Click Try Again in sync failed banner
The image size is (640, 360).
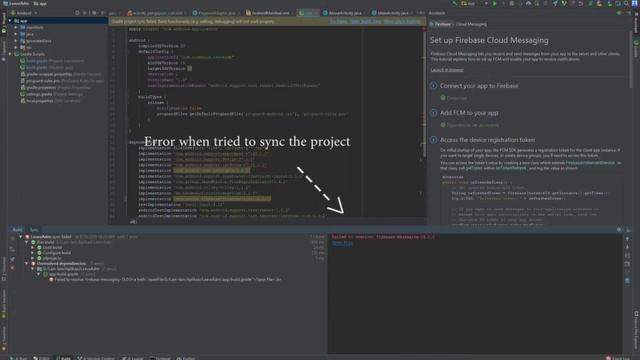(338, 21)
